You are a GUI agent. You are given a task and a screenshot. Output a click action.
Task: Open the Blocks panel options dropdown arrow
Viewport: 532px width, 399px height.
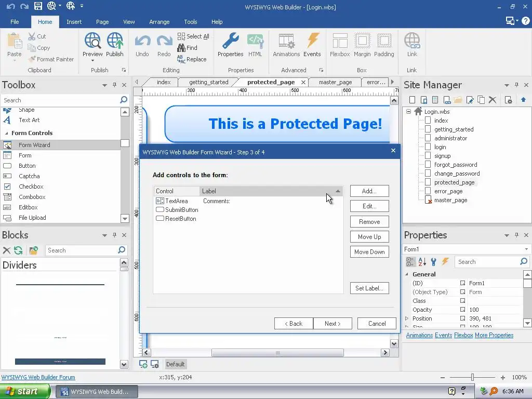104,235
